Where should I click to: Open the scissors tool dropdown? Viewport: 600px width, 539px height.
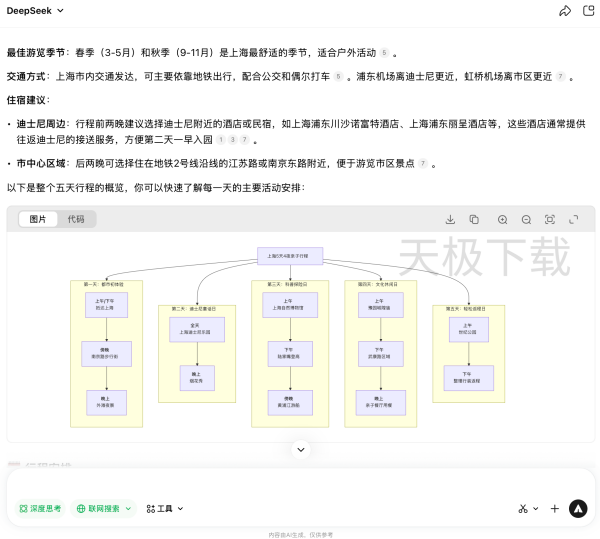pos(528,508)
